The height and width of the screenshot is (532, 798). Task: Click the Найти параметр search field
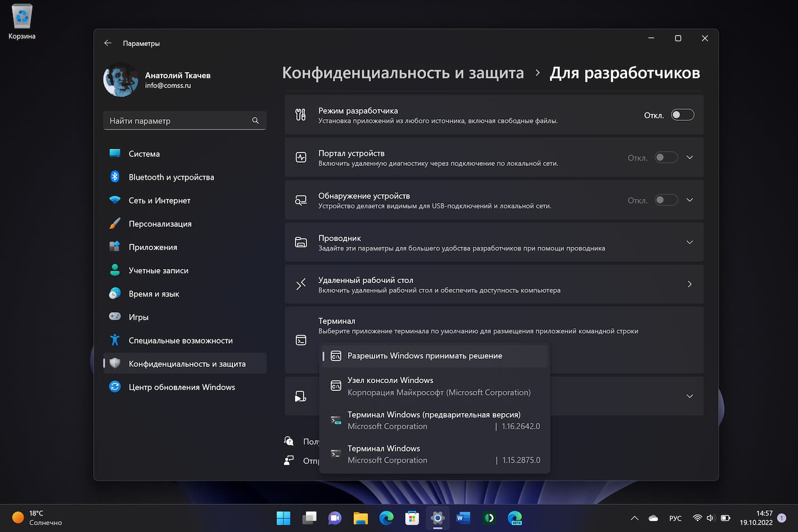click(x=178, y=121)
